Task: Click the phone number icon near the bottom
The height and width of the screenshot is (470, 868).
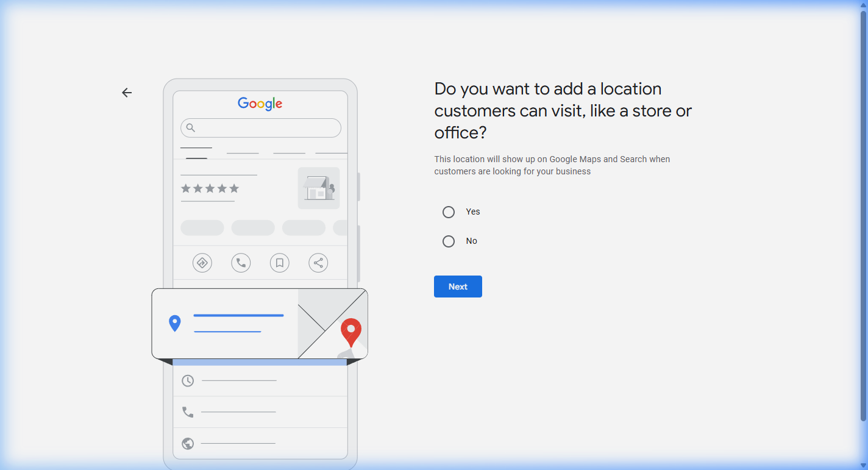Action: 187,411
